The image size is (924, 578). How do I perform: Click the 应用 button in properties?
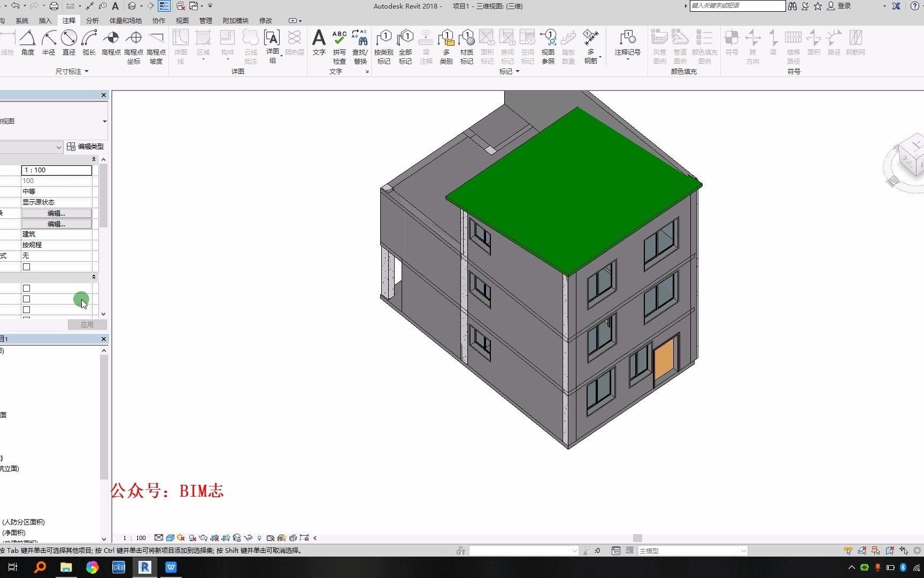point(87,324)
